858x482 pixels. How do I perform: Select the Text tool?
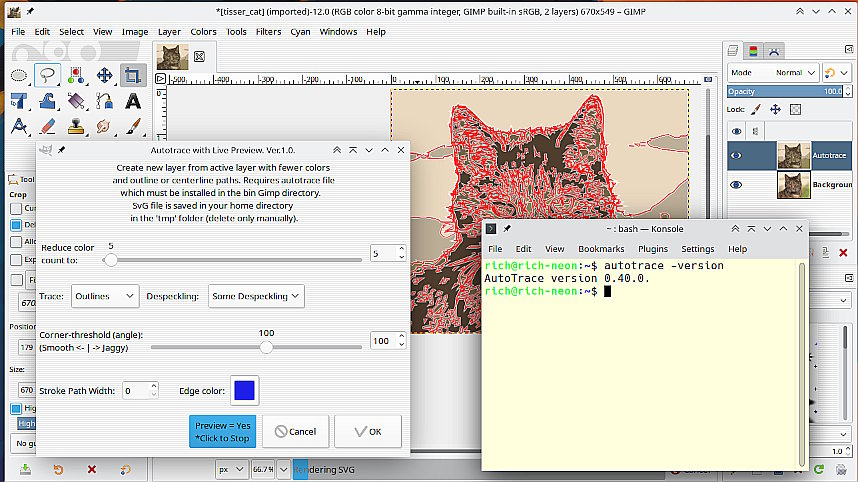click(132, 101)
